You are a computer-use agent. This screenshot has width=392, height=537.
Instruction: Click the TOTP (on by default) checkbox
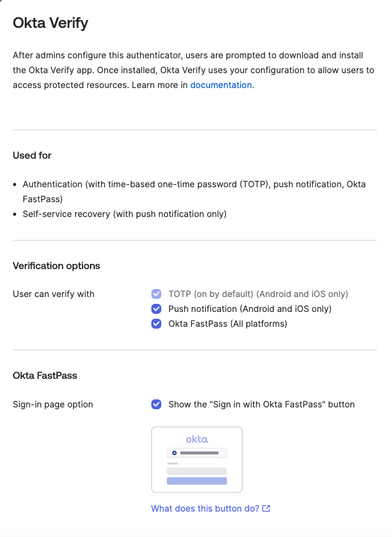(156, 294)
